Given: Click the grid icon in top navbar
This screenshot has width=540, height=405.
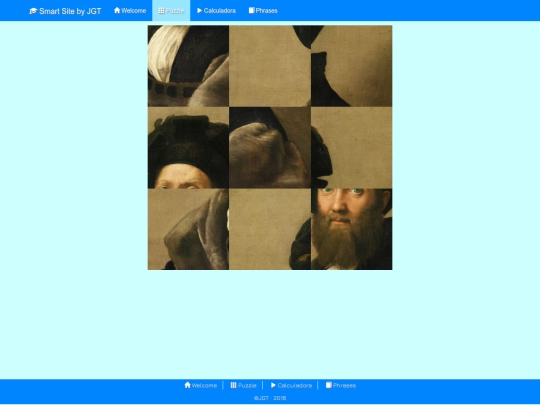Looking at the screenshot, I should pyautogui.click(x=161, y=10).
